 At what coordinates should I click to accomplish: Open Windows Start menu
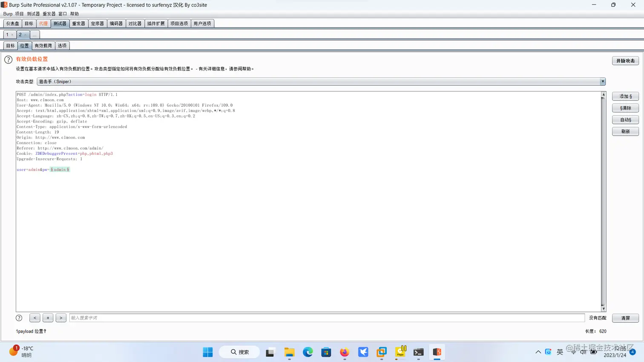point(208,352)
